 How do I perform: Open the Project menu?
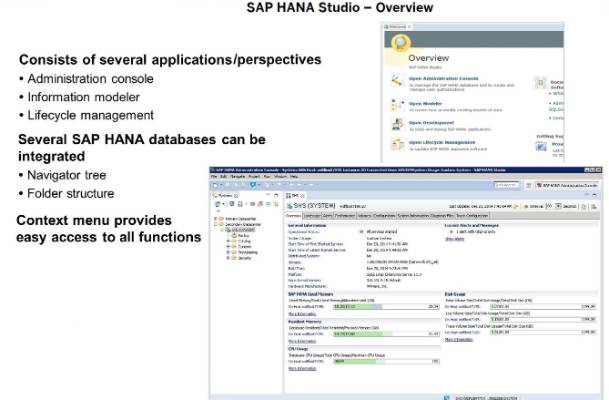pos(254,177)
